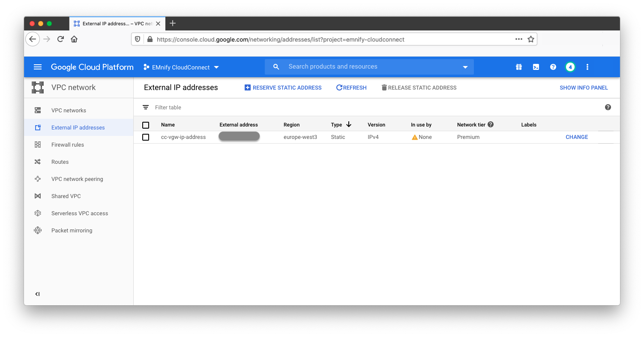Expand the search bar dropdown arrow
Image resolution: width=644 pixels, height=337 pixels.
click(465, 67)
